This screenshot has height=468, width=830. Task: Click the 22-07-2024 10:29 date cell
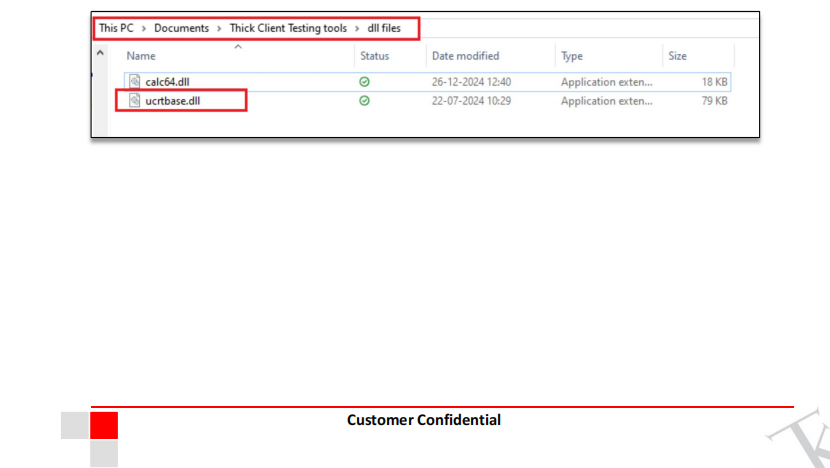pyautogui.click(x=471, y=101)
